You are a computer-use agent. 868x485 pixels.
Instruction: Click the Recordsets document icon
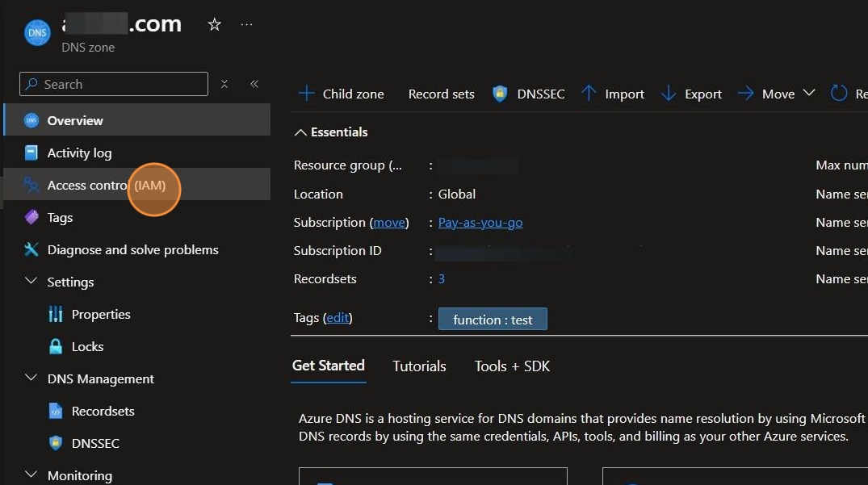56,411
